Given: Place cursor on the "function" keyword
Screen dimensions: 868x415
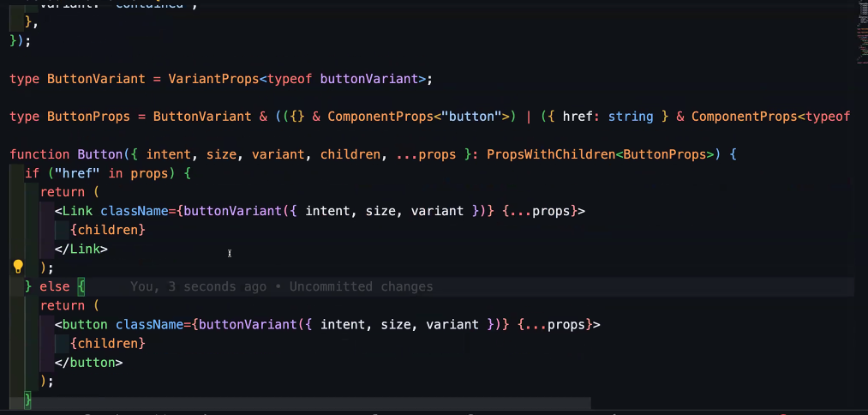Looking at the screenshot, I should coord(40,154).
